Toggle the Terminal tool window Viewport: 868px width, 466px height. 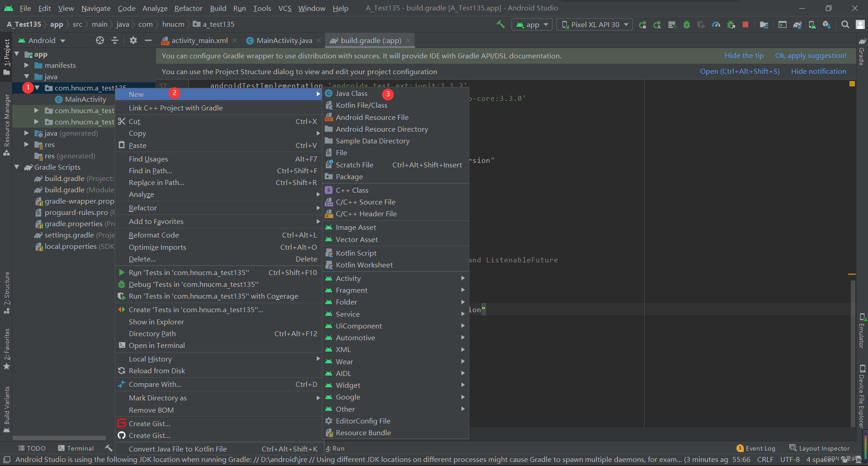tap(76, 448)
